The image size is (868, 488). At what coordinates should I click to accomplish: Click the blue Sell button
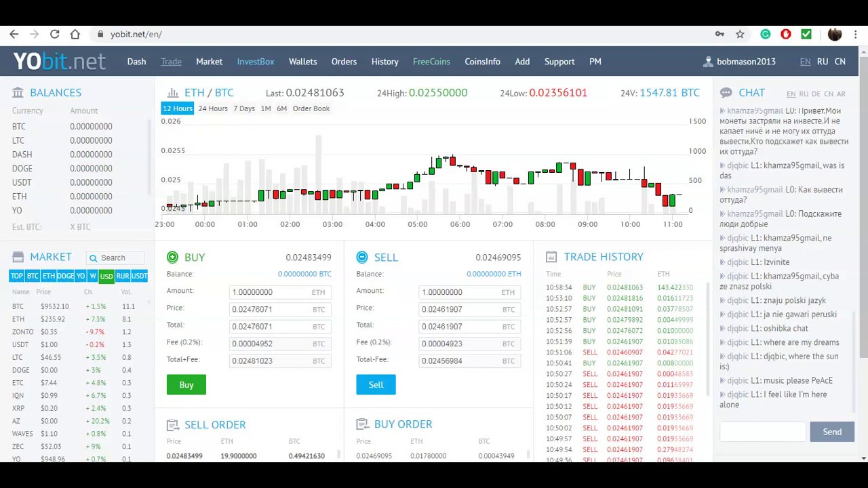pos(376,384)
